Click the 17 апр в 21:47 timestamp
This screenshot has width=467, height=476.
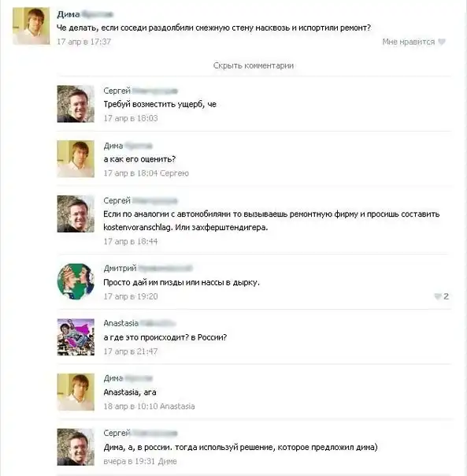131,351
